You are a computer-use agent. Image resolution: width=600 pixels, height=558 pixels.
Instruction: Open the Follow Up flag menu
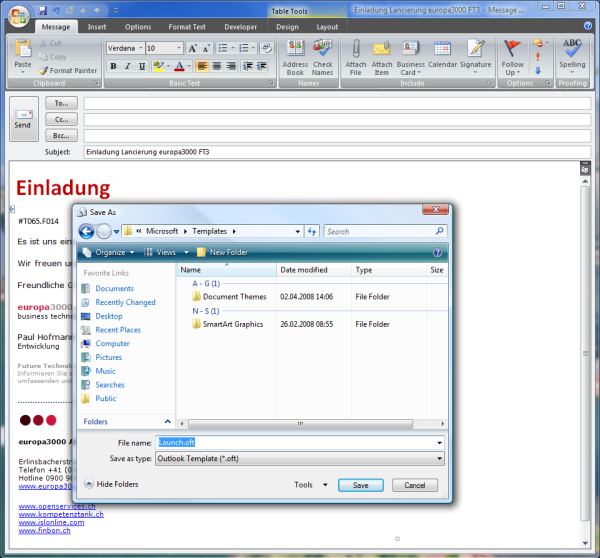pyautogui.click(x=512, y=57)
